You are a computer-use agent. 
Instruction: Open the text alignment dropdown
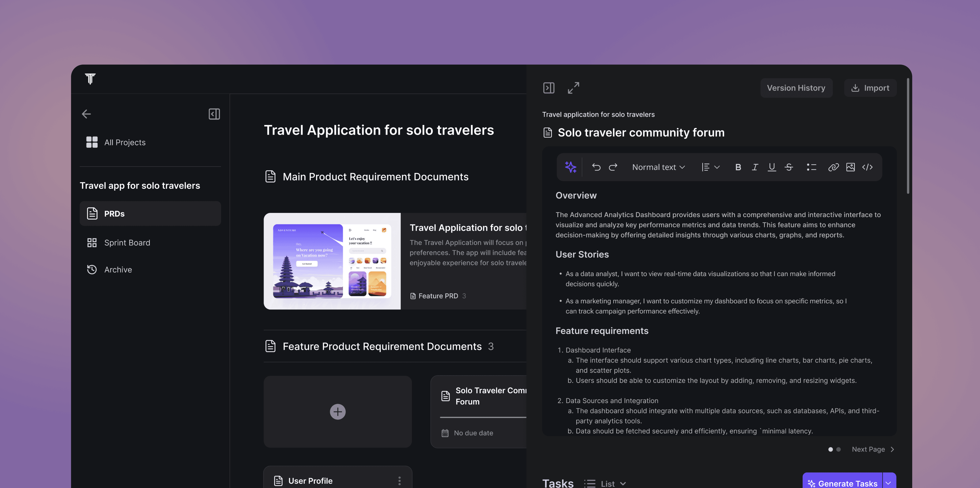coord(710,167)
